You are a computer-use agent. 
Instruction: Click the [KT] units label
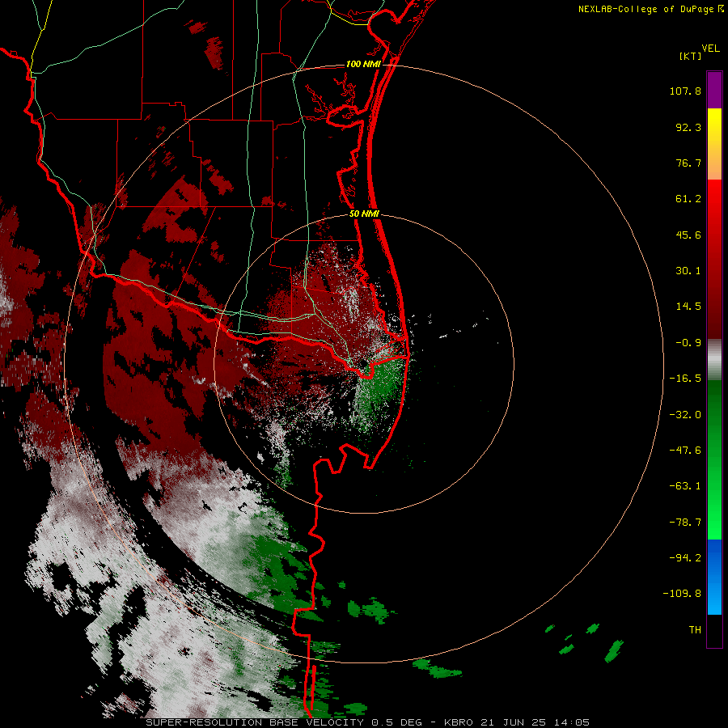tap(691, 56)
